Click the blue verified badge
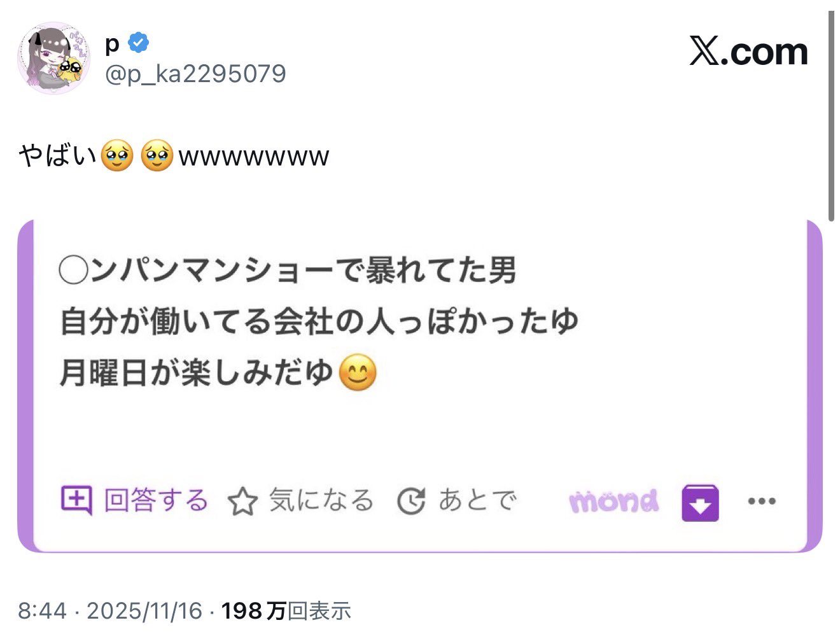Image resolution: width=840 pixels, height=632 pixels. 138,43
